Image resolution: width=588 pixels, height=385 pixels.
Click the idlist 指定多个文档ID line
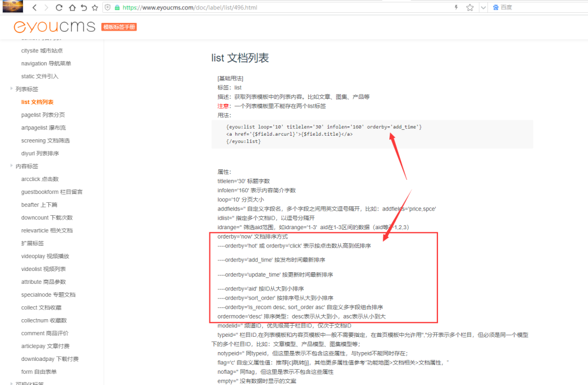tap(266, 218)
